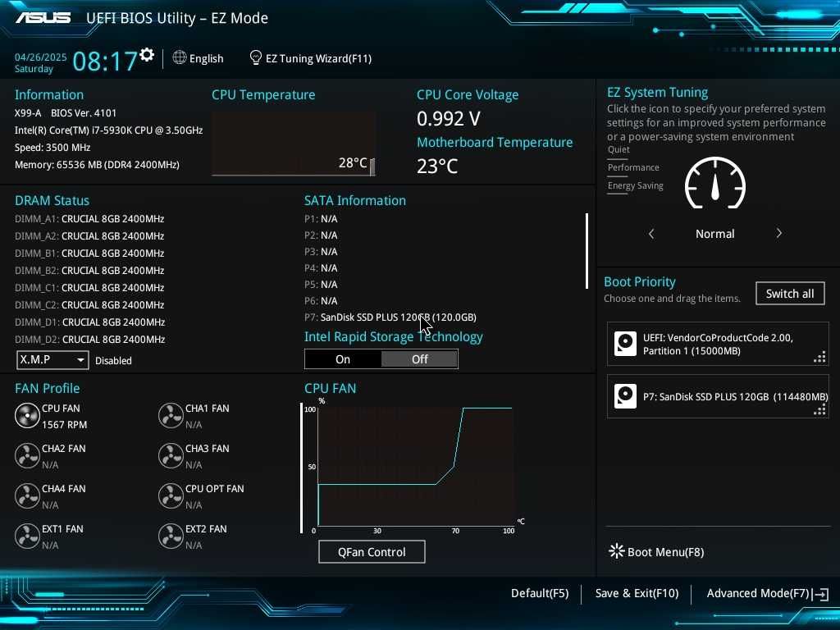This screenshot has width=840, height=630.
Task: Click drag handle dots on UEFI boot entry
Action: [819, 358]
